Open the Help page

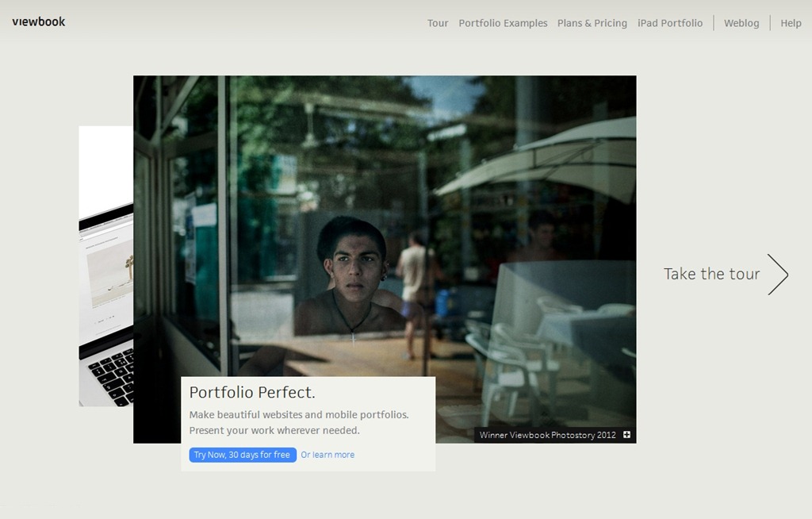click(x=791, y=23)
